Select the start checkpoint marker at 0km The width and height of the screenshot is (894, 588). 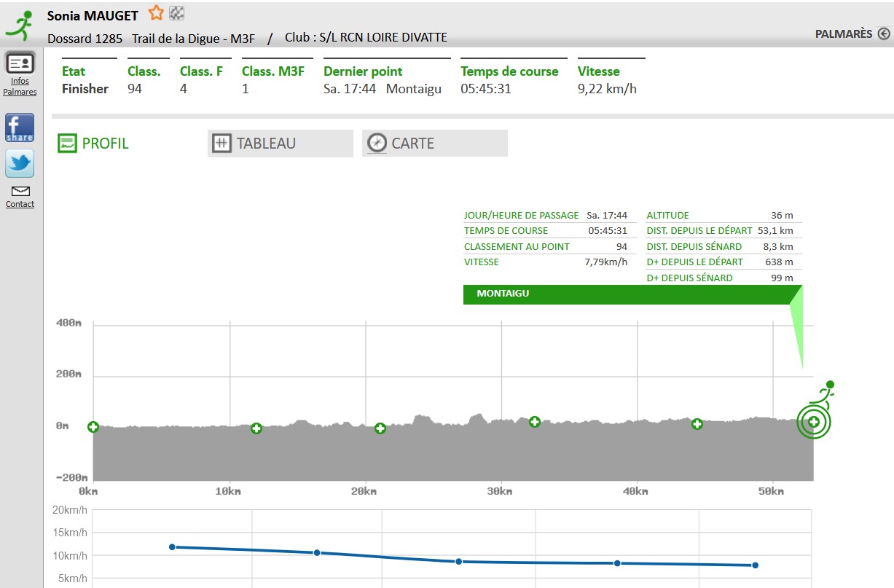pyautogui.click(x=93, y=427)
